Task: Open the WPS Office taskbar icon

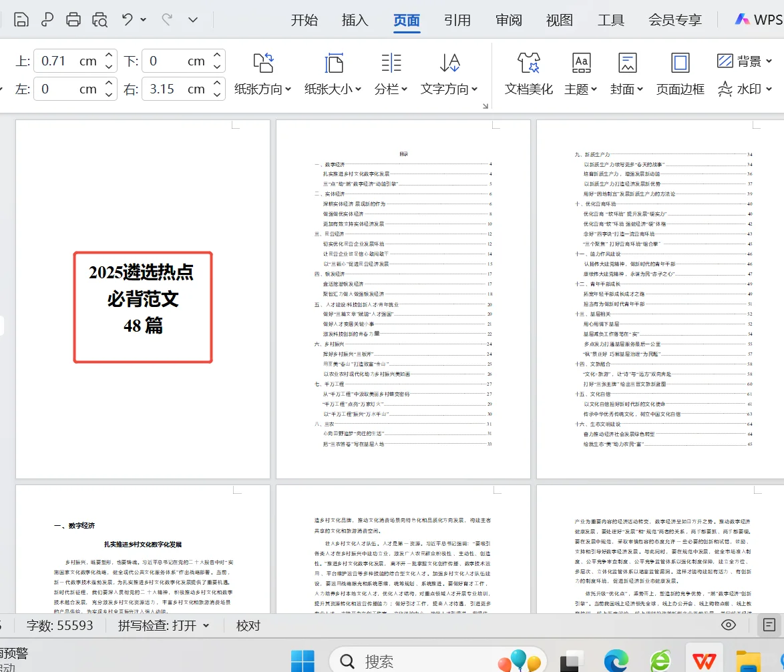Action: point(705,661)
